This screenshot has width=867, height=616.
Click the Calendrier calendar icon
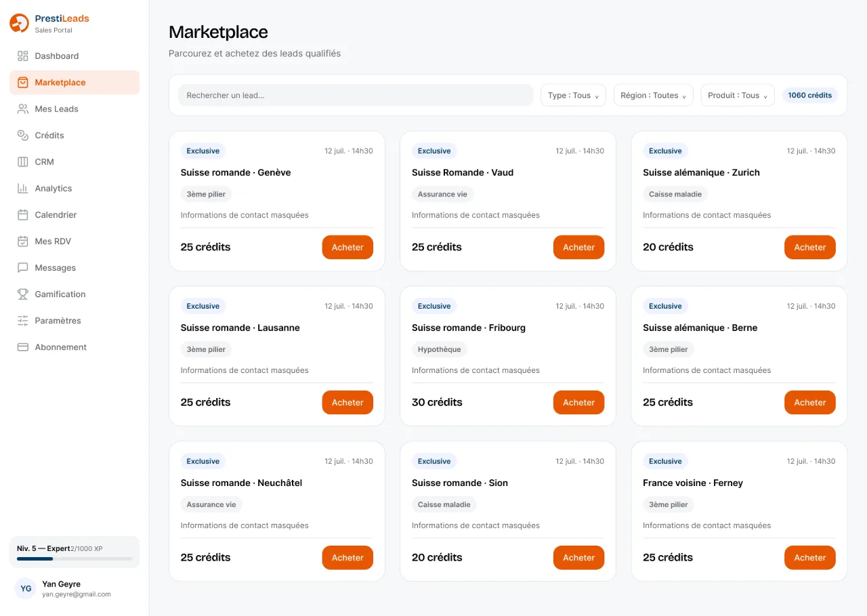tap(23, 215)
